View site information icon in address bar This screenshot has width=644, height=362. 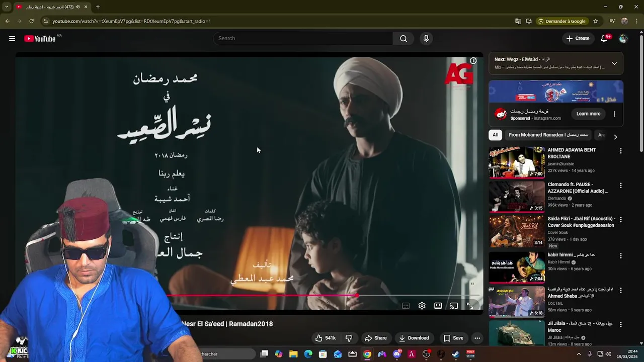pos(45,21)
